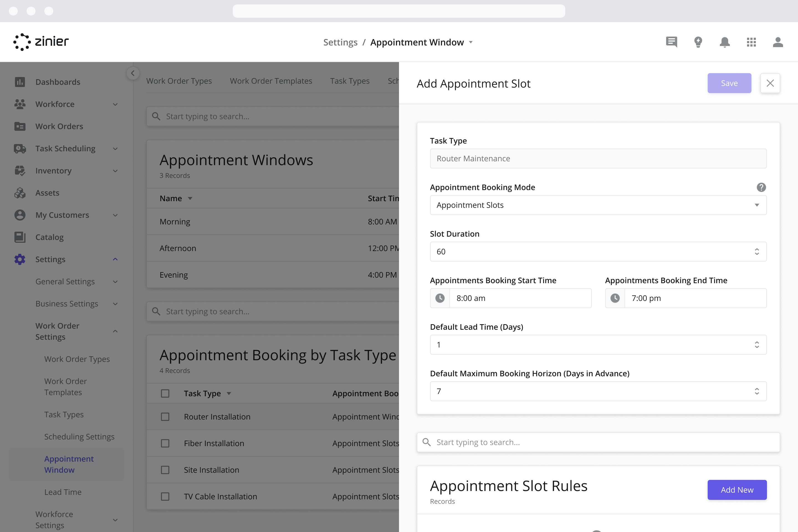Click the Settings gear icon

click(20, 259)
